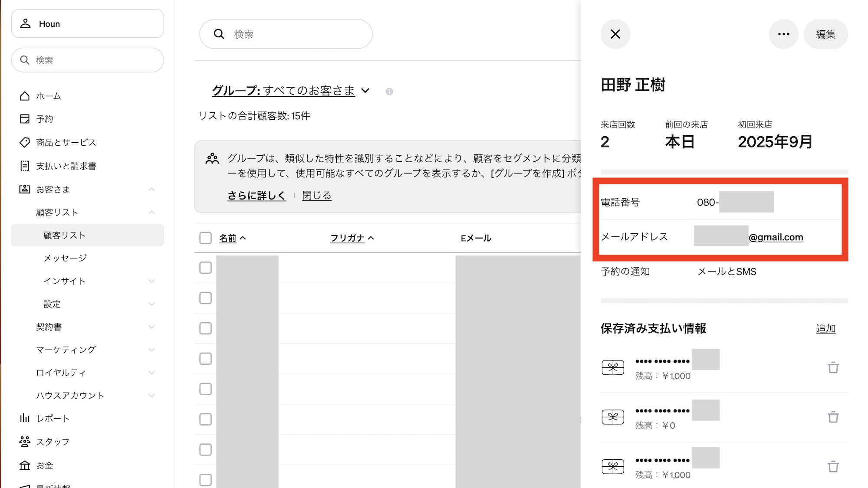
Task: Open the three-dot more options menu
Action: coord(783,34)
